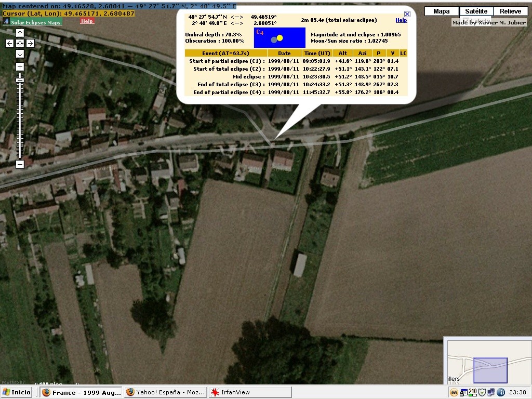Open the Inicio start menu
The image size is (532, 399).
coord(17,392)
